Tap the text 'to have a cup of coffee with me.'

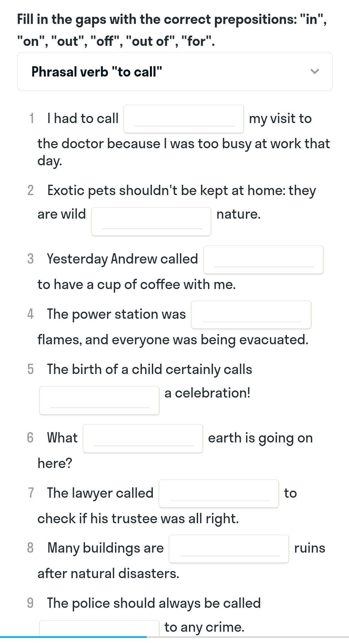coord(137,285)
